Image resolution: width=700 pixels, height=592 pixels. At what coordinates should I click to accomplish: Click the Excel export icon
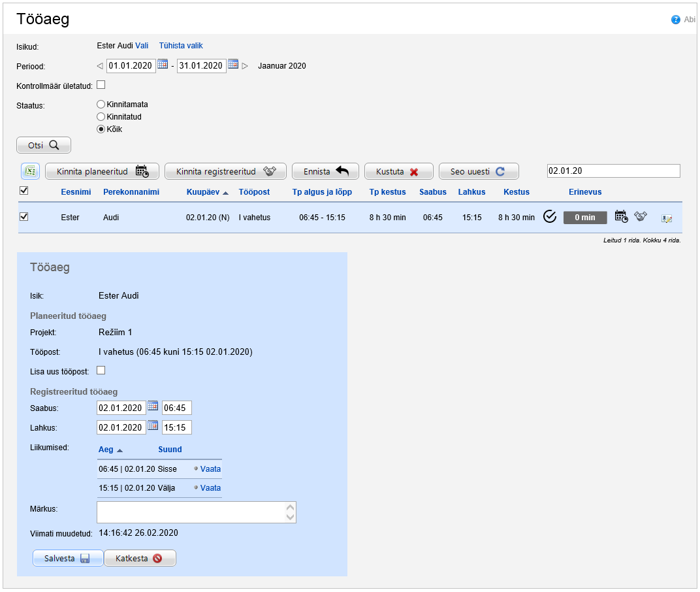30,171
